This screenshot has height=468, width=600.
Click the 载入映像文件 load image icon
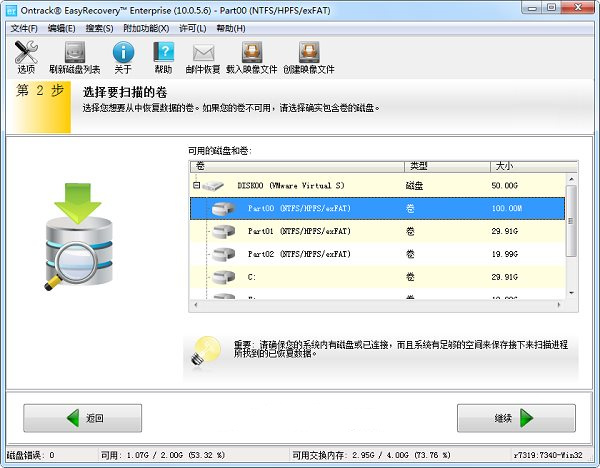252,52
